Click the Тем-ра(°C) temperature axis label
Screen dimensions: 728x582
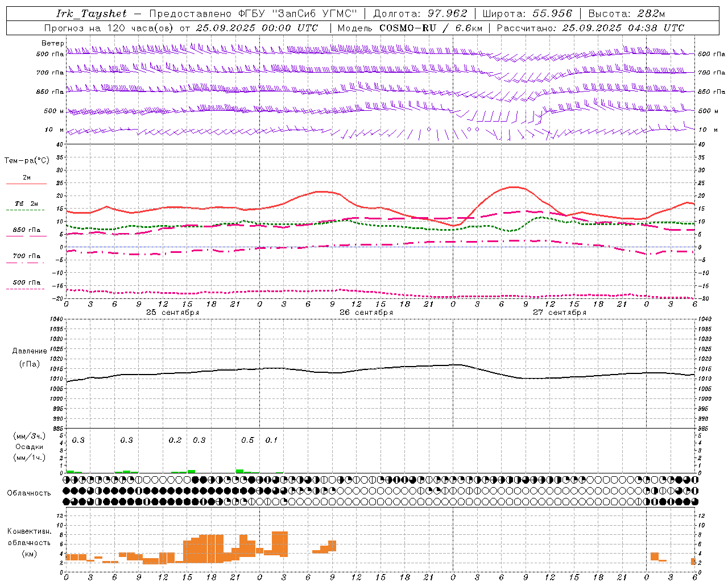(27, 161)
